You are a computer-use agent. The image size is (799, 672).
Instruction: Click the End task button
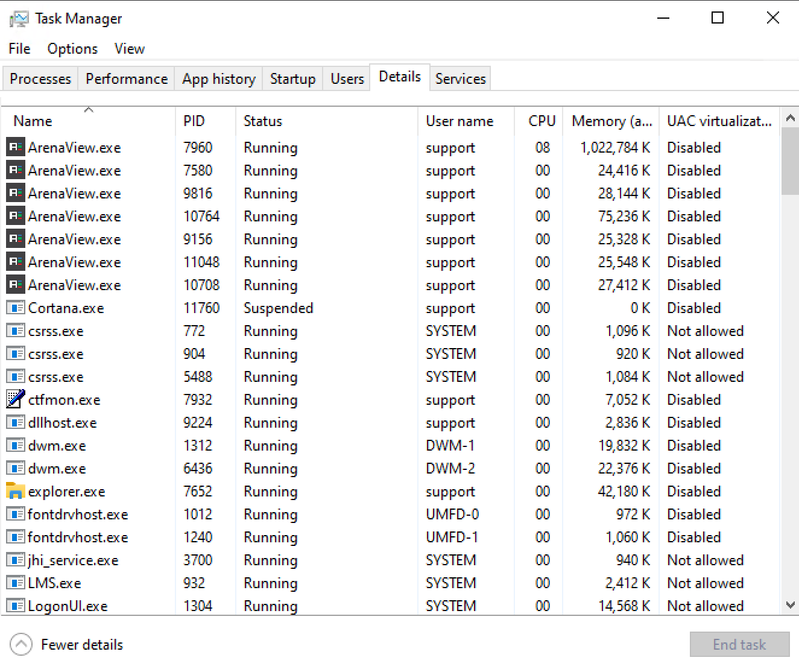pyautogui.click(x=739, y=644)
